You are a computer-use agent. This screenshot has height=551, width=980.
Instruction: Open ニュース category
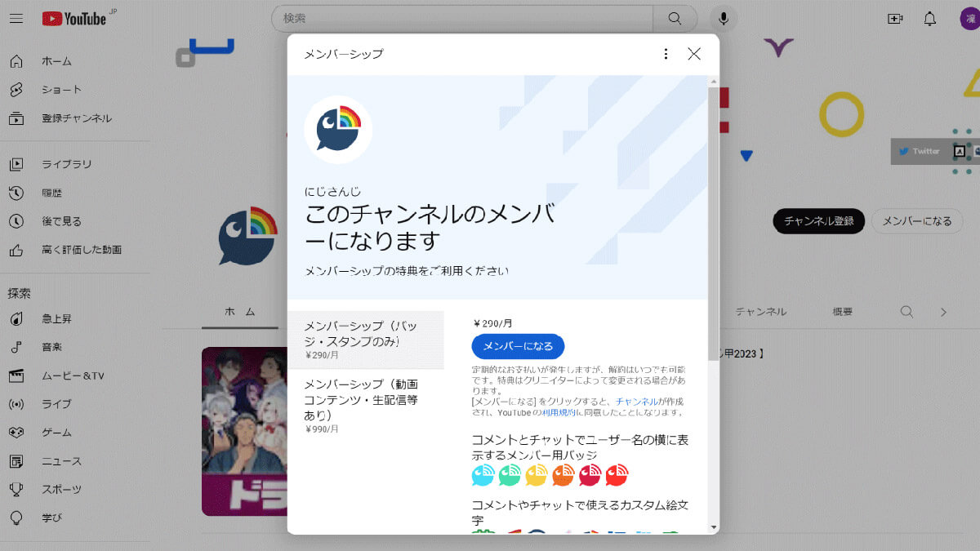pos(61,461)
